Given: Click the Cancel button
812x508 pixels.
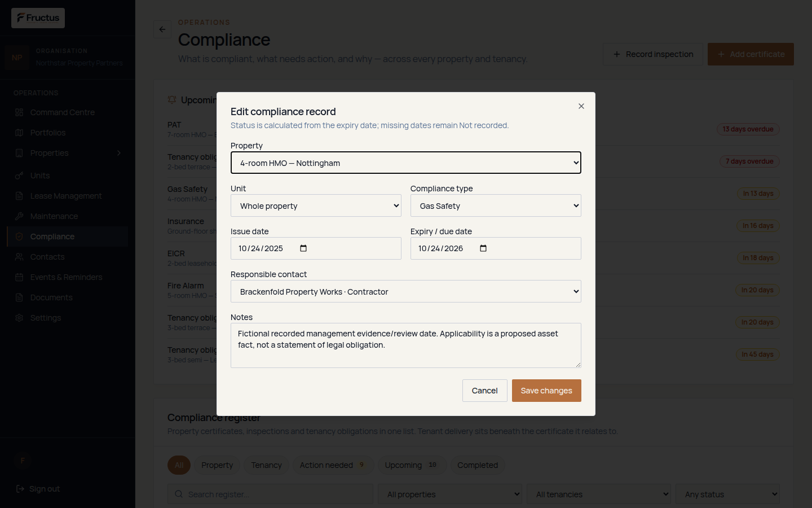Looking at the screenshot, I should pyautogui.click(x=485, y=391).
